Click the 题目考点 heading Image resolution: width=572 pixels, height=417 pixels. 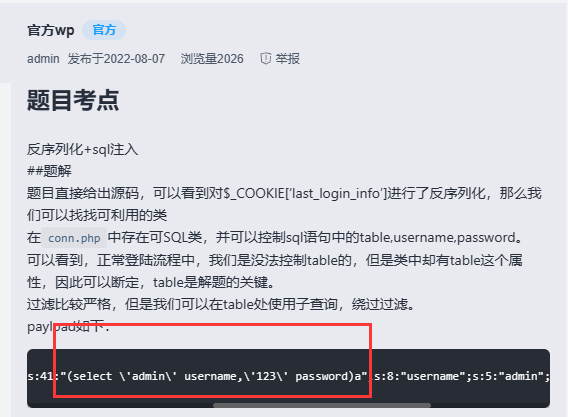(x=73, y=100)
